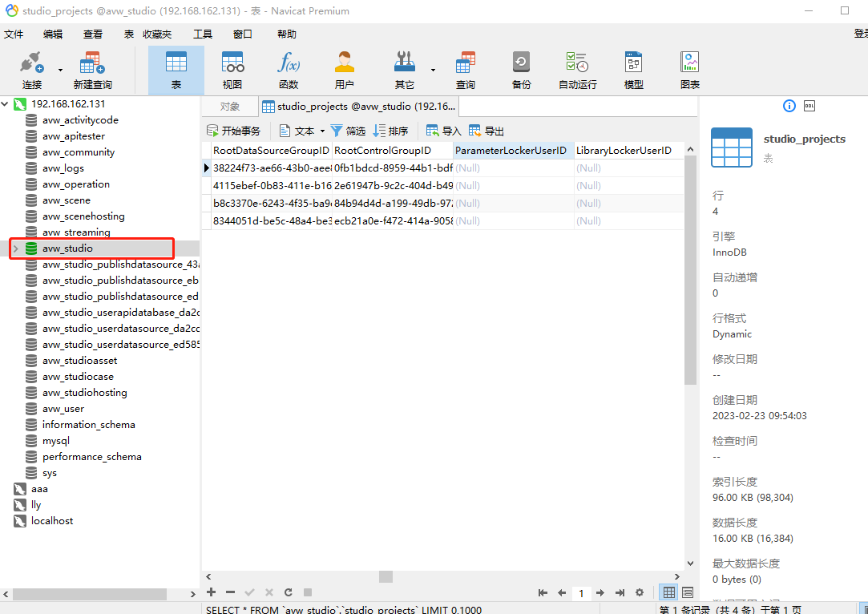This screenshot has width=868, height=614.
Task: Select the aaa connection
Action: 39,489
